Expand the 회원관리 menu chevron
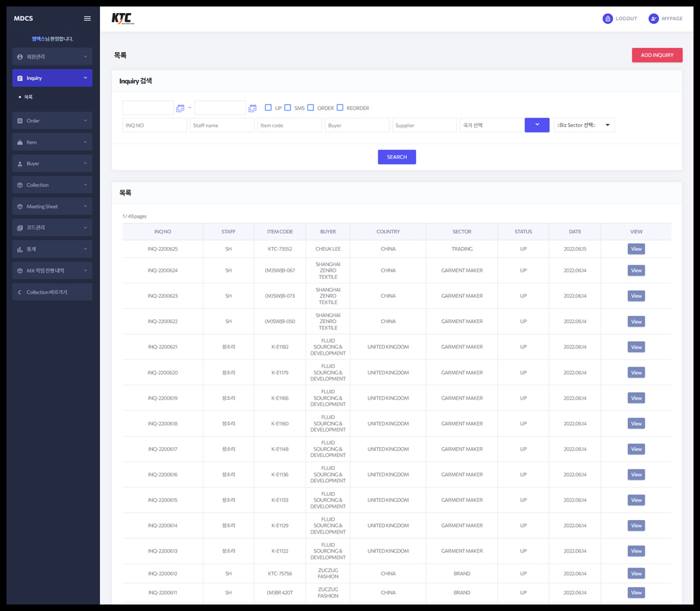The width and height of the screenshot is (700, 611). tap(85, 57)
